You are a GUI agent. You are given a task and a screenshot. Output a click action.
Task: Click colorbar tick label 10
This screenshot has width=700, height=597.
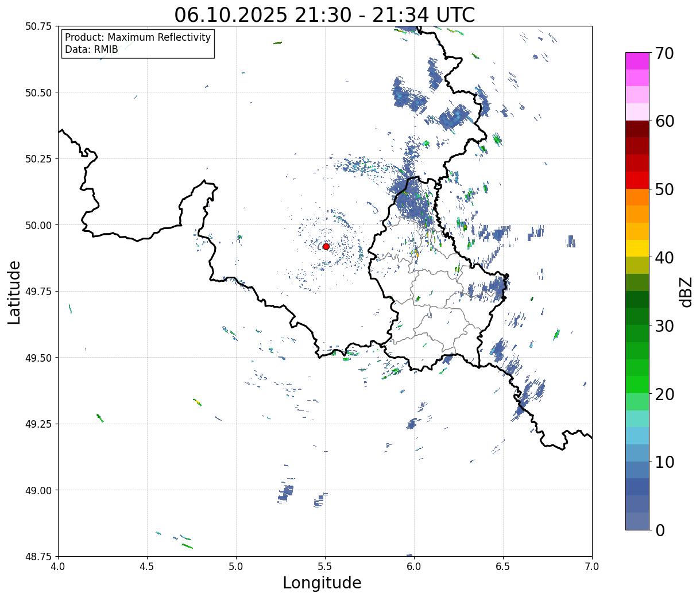coord(664,462)
